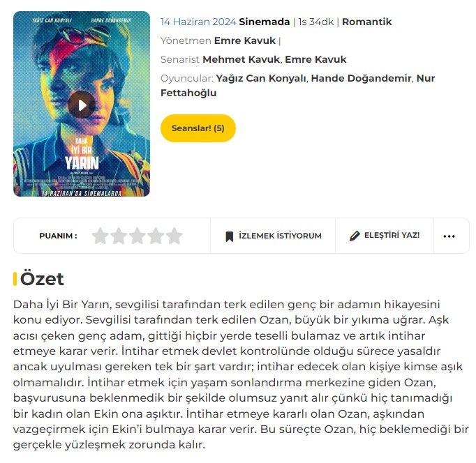Open actress Hande Doğandemir's page
The image size is (476, 463).
362,78
